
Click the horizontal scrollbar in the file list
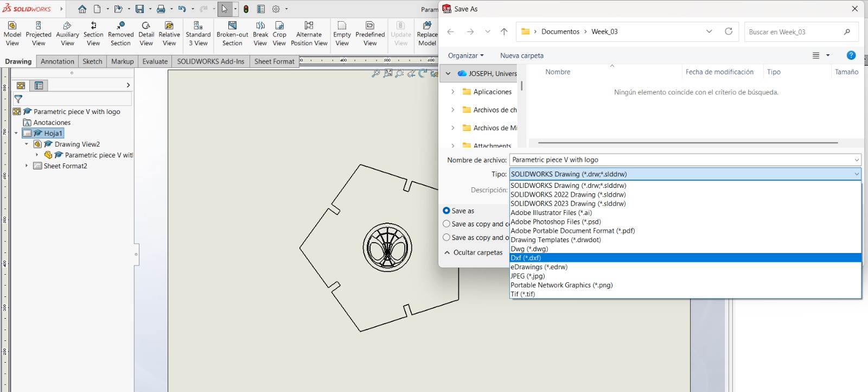(x=688, y=143)
